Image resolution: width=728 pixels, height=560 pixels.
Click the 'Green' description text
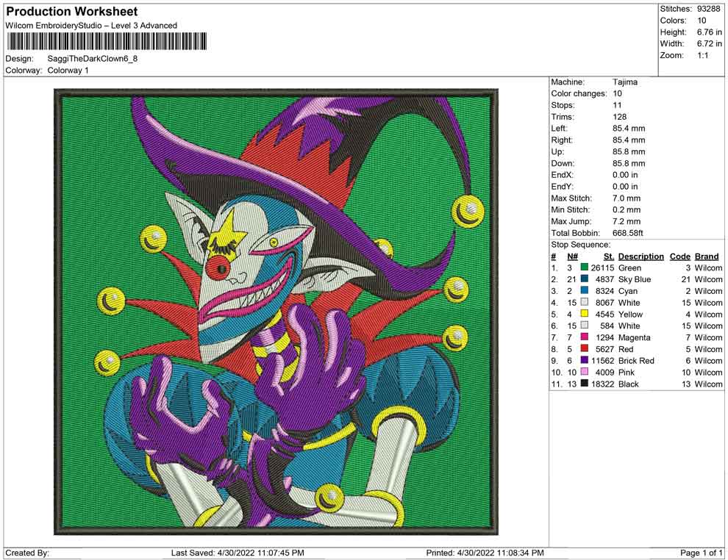point(629,268)
